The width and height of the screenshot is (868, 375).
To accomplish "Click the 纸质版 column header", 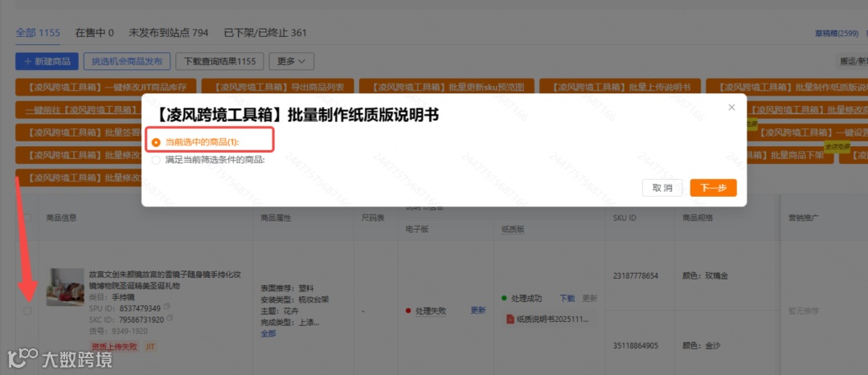I will (x=512, y=228).
